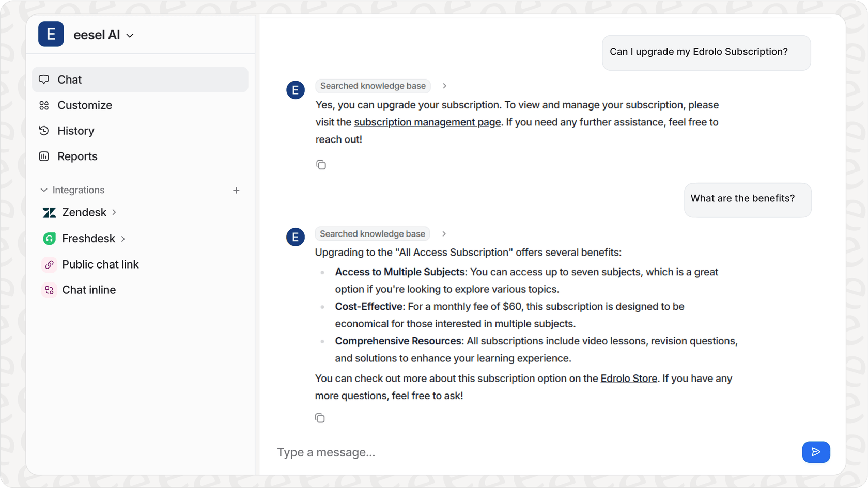Select the Freshdesk integration icon
This screenshot has width=868, height=488.
pyautogui.click(x=49, y=238)
